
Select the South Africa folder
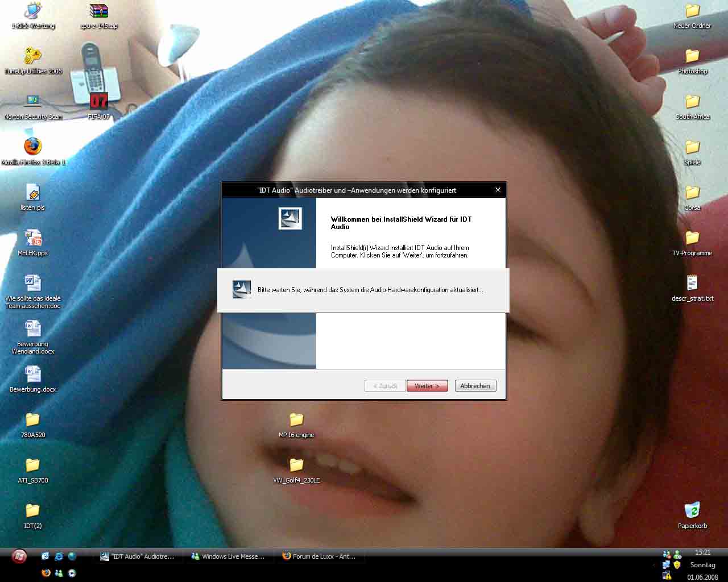click(692, 107)
